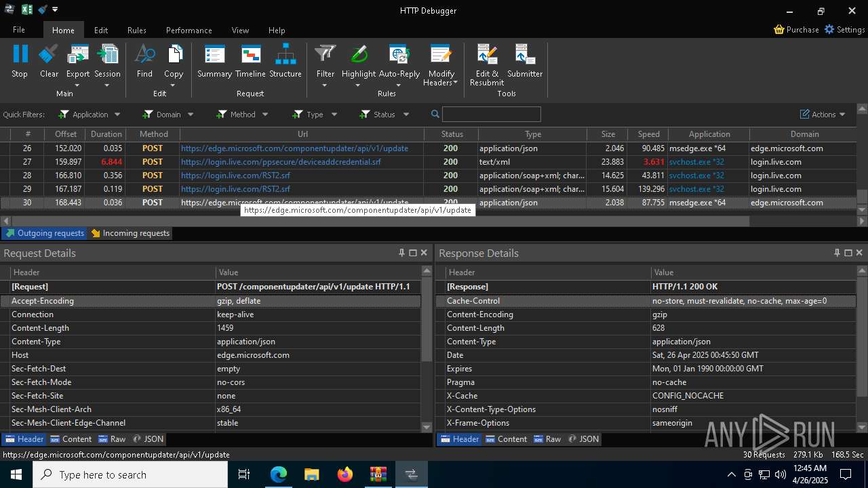This screenshot has height=488, width=868.
Task: Click the Windows Start button
Action: tap(16, 474)
